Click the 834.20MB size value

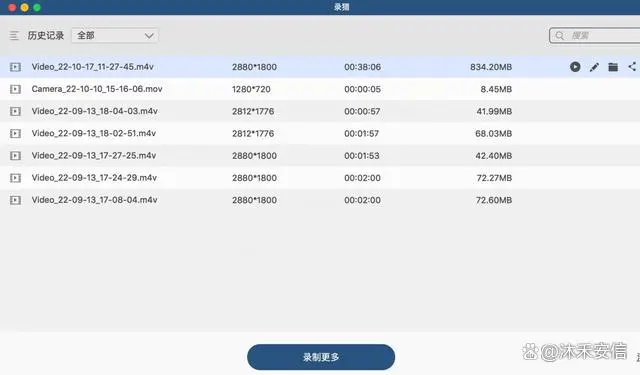pyautogui.click(x=491, y=67)
